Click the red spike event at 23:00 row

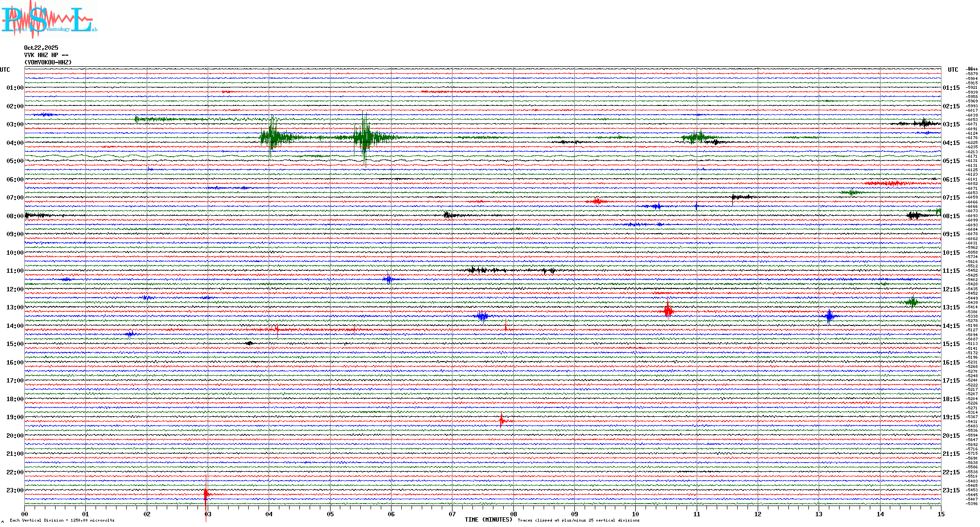(x=206, y=494)
